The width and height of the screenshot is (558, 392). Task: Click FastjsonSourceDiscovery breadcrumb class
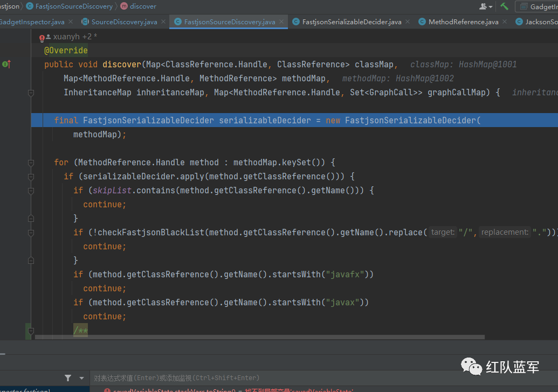74,6
